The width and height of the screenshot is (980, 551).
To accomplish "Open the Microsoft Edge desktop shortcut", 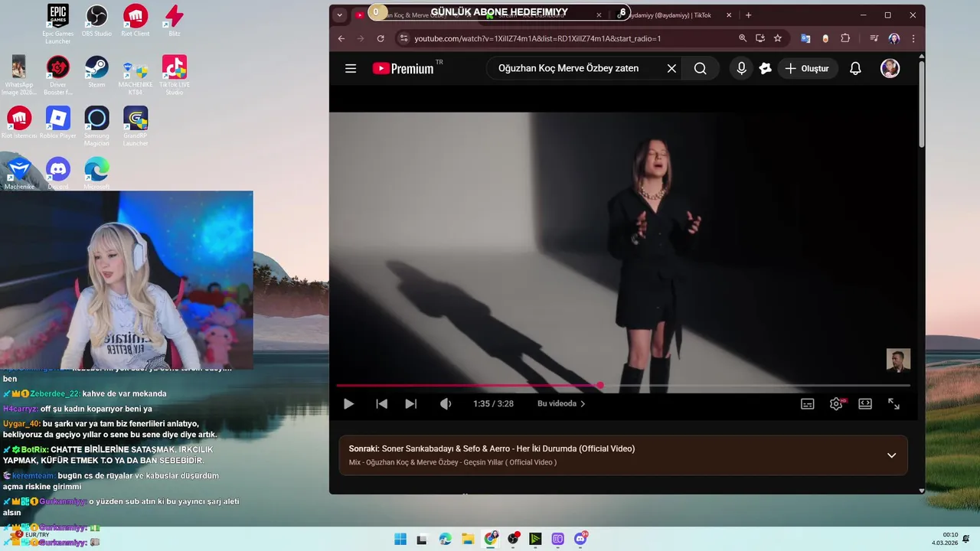I will (x=96, y=173).
